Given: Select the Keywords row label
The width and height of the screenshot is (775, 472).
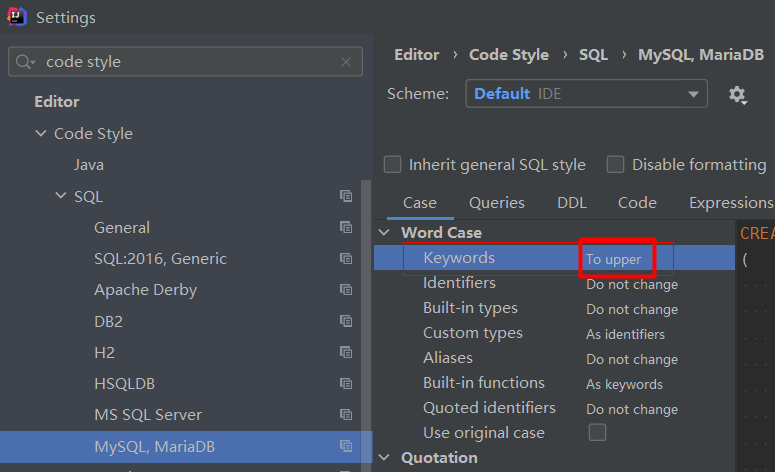Looking at the screenshot, I should (x=459, y=257).
